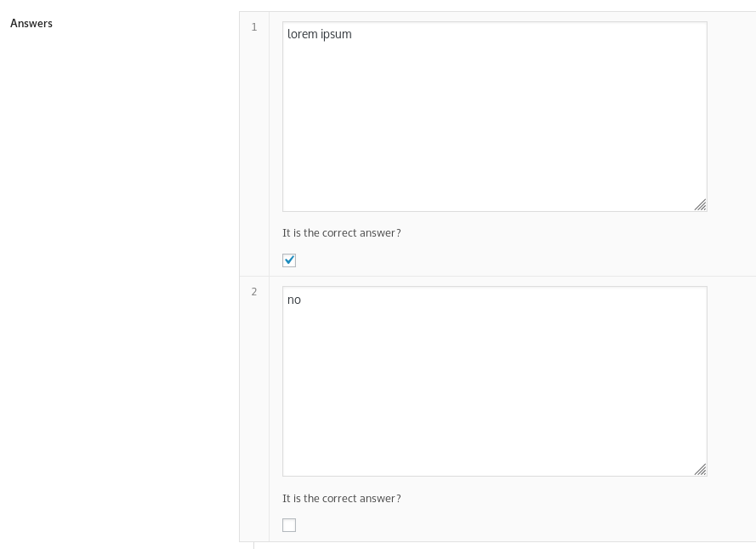The width and height of the screenshot is (756, 549).
Task: Click 'It is the correct answer?' label in row 2
Action: pos(341,498)
